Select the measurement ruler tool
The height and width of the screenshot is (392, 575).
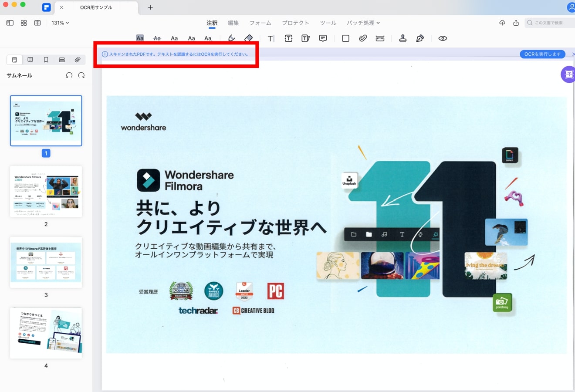pyautogui.click(x=380, y=38)
